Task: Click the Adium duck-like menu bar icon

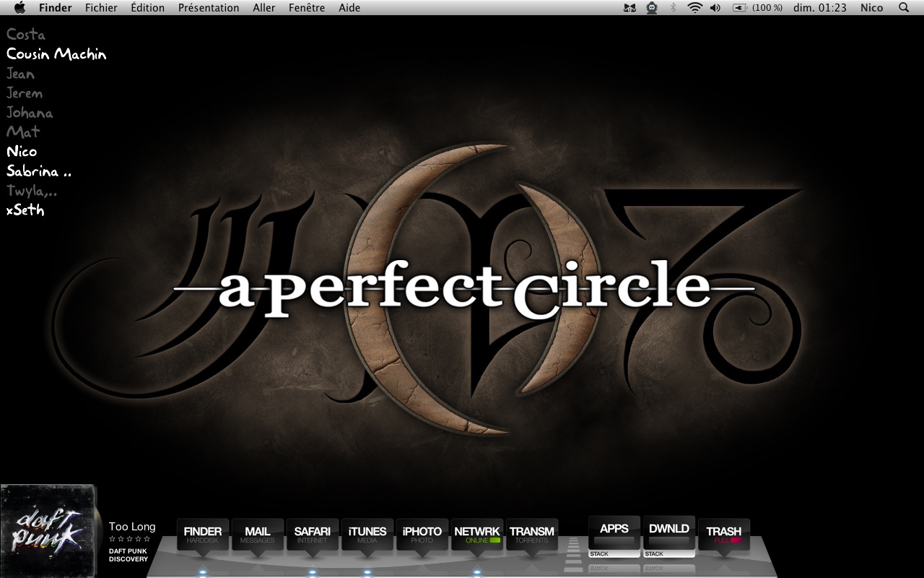Action: pyautogui.click(x=652, y=8)
